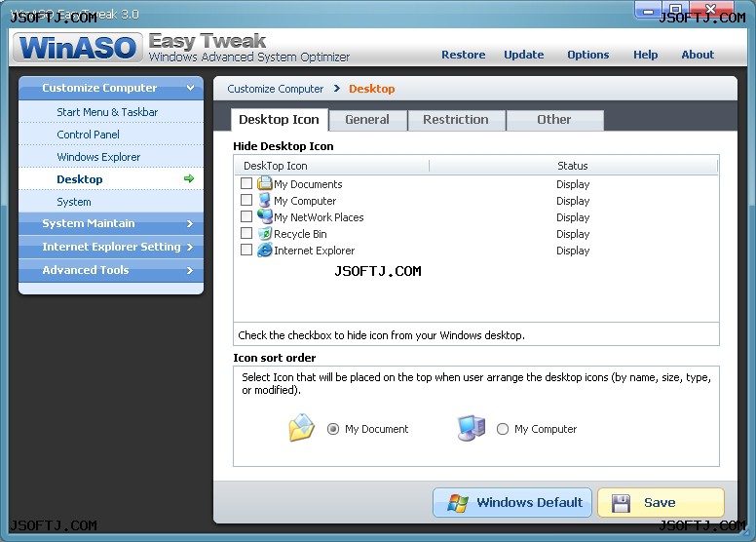Click the My Documents folder icon
The height and width of the screenshot is (542, 756).
coord(264,183)
